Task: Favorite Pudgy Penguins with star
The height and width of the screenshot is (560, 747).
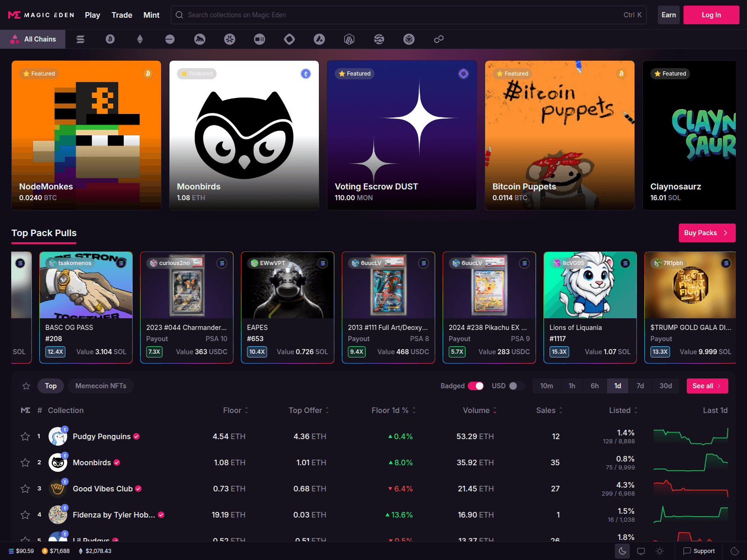Action: tap(25, 436)
